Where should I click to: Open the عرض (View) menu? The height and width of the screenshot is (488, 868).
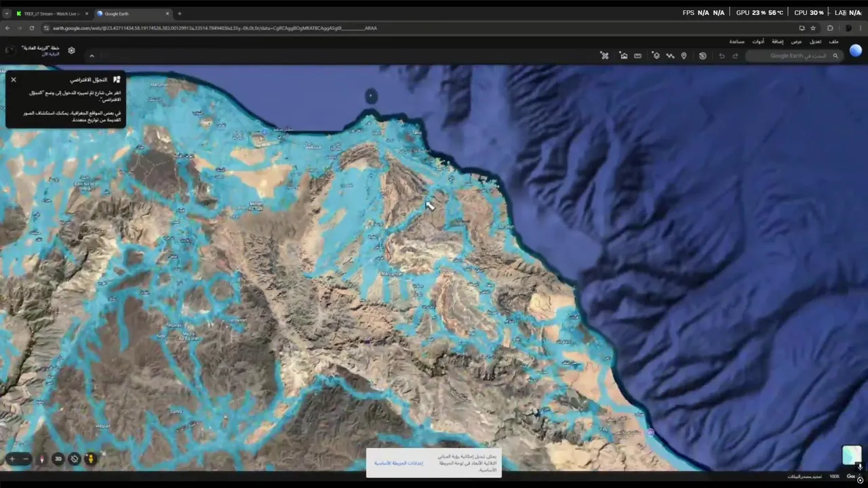(796, 41)
